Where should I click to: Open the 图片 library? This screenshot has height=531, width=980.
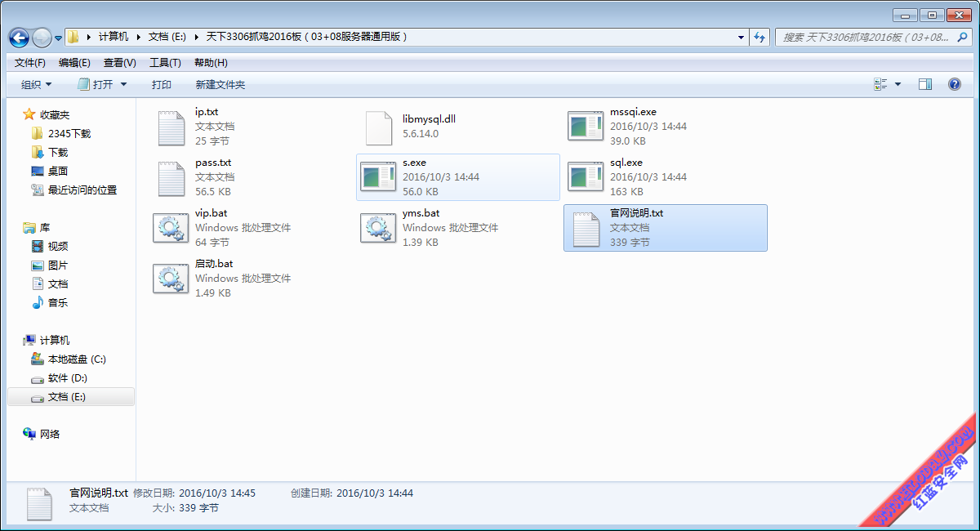57,265
